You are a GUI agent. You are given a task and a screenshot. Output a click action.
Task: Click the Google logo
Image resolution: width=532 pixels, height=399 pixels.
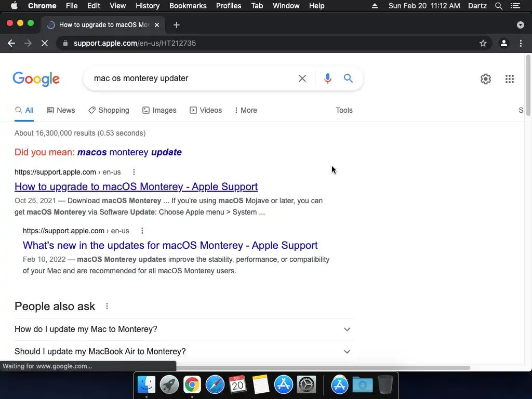pyautogui.click(x=36, y=79)
